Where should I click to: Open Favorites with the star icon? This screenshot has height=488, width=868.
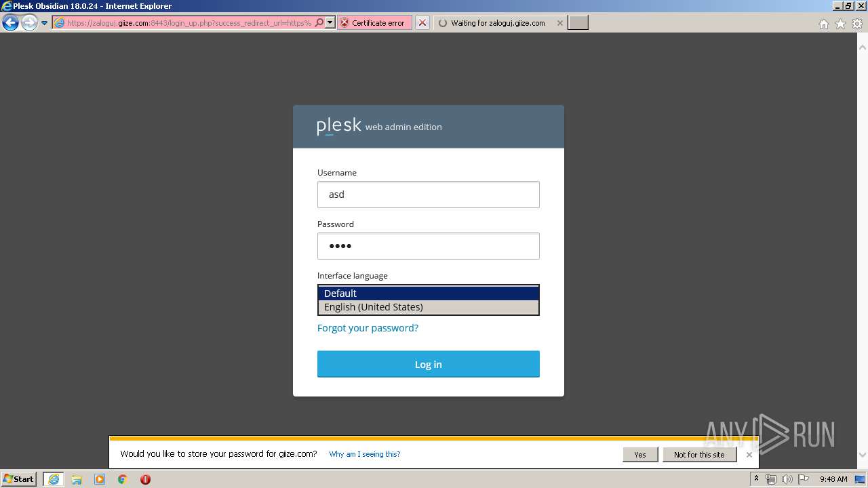tap(840, 24)
